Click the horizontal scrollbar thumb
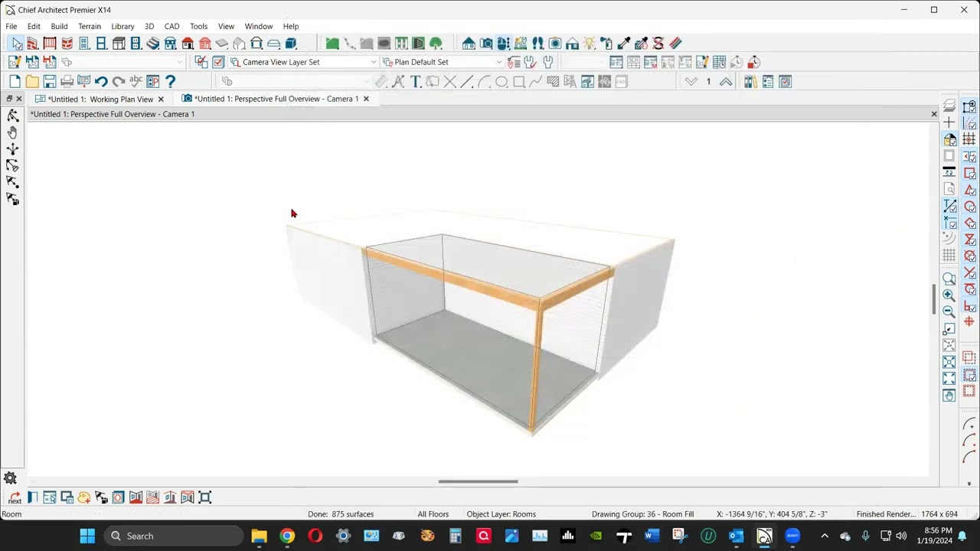The image size is (980, 551). pyautogui.click(x=478, y=481)
